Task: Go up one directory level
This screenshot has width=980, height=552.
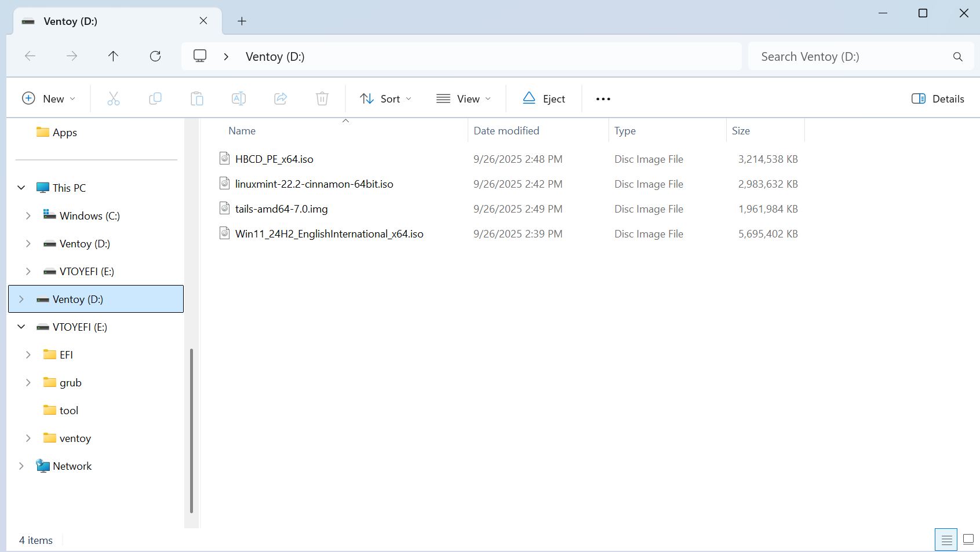Action: 113,56
